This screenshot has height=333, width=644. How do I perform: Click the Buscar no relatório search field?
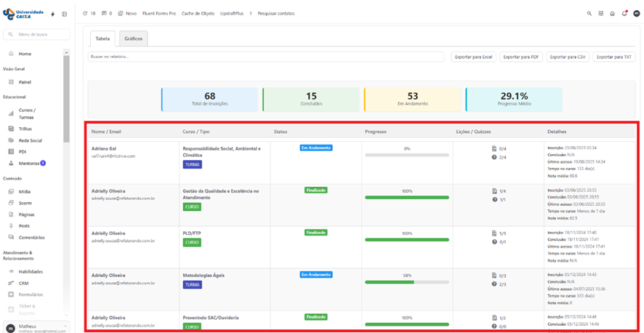265,57
